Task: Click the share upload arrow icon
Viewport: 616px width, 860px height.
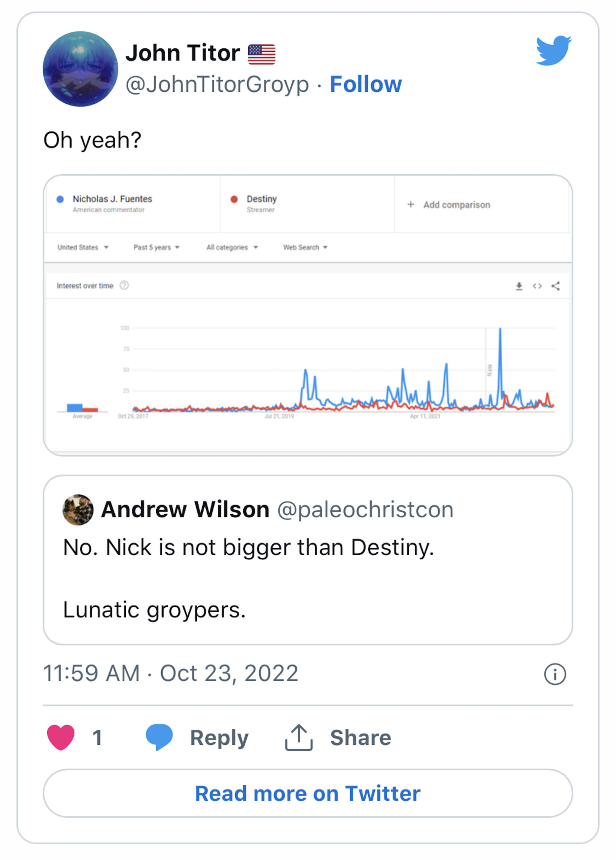Action: (x=299, y=737)
